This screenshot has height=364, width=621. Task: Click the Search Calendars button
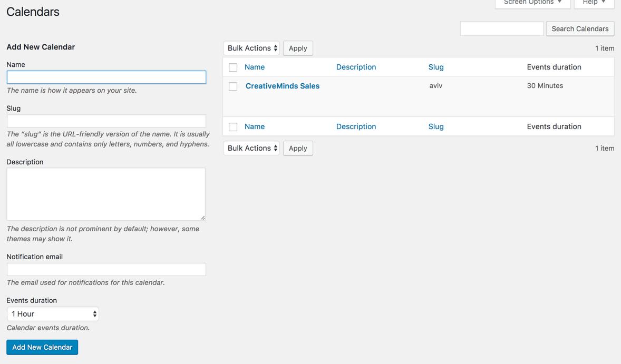point(580,29)
